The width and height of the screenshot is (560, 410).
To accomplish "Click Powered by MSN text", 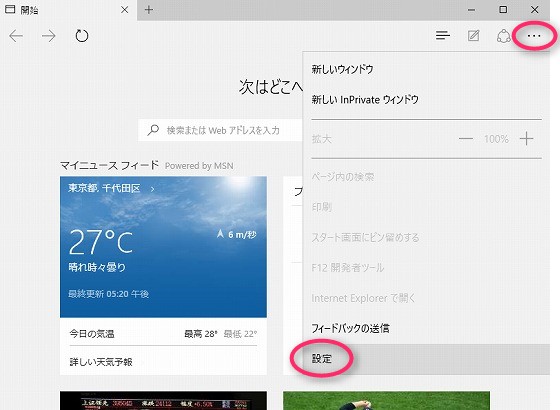I will (199, 166).
